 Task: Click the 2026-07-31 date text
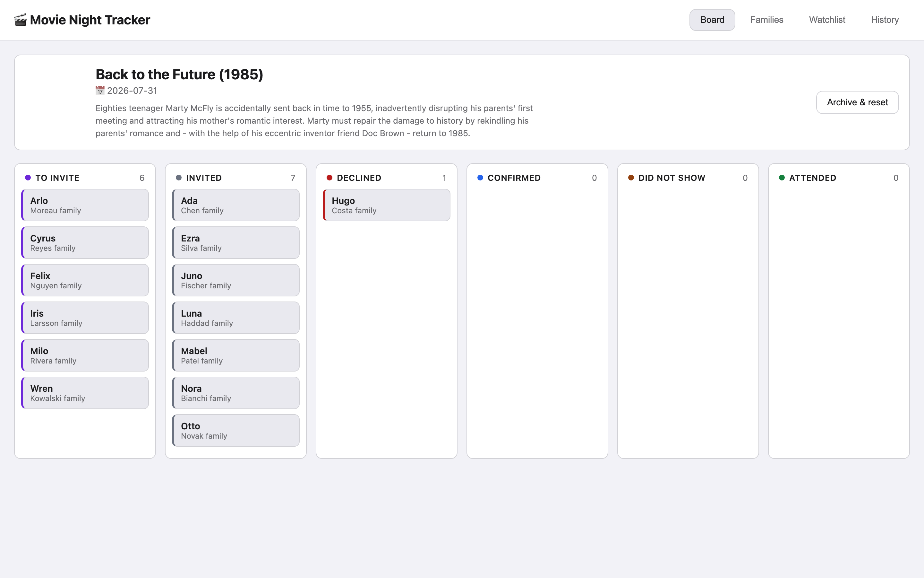pos(132,91)
